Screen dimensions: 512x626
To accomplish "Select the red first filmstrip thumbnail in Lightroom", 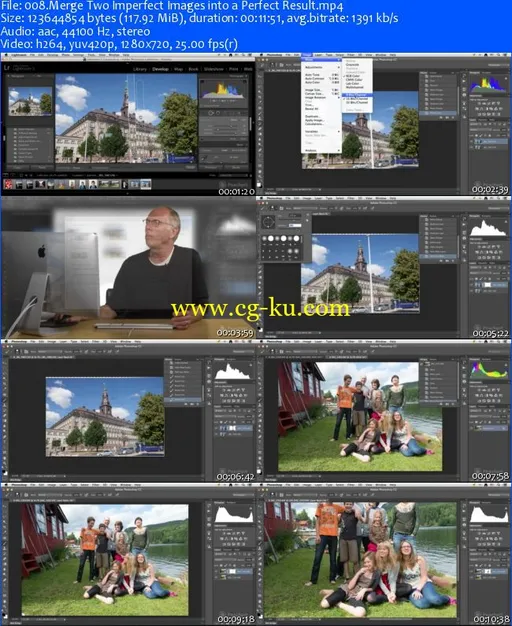I will tap(8, 184).
